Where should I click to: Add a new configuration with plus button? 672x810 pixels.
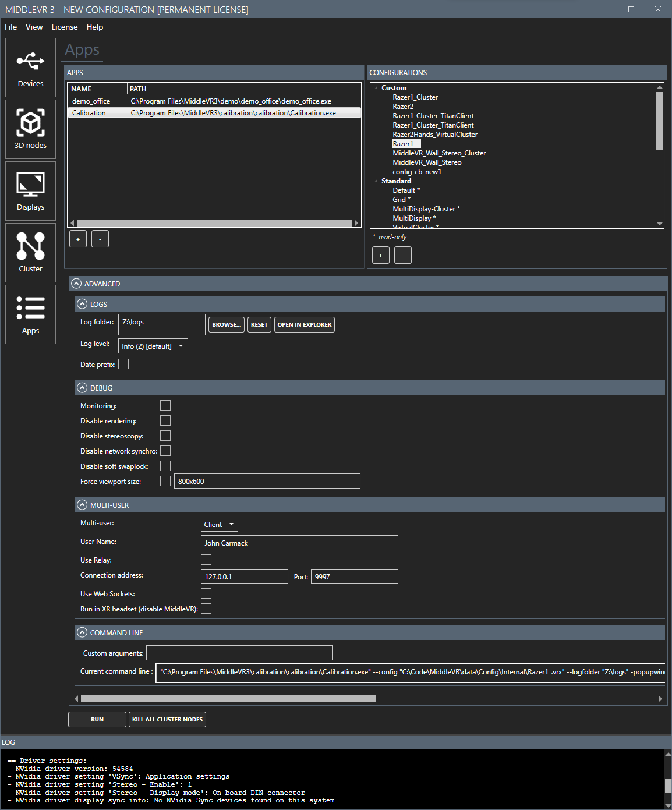(381, 255)
